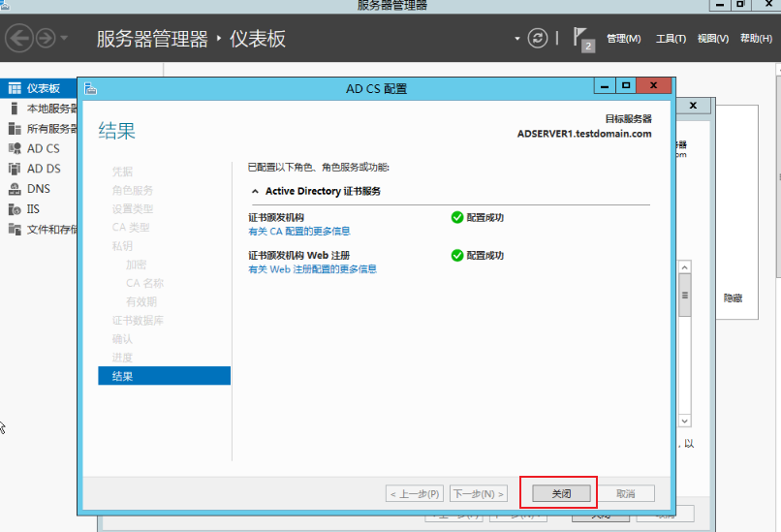Collapse the Active Directory 证书服务 section

(x=255, y=191)
